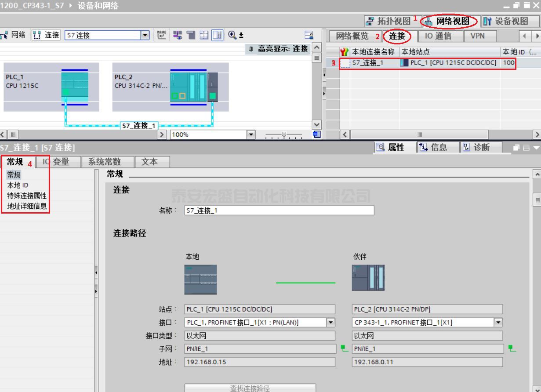Click the partner PLC_2 image in connection path
This screenshot has width=541, height=392.
[x=368, y=278]
